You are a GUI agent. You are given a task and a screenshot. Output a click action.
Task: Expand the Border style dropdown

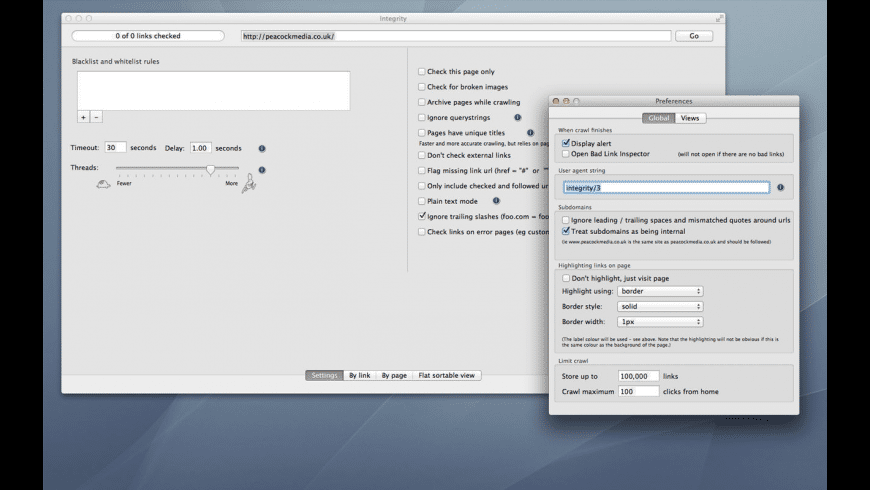660,306
